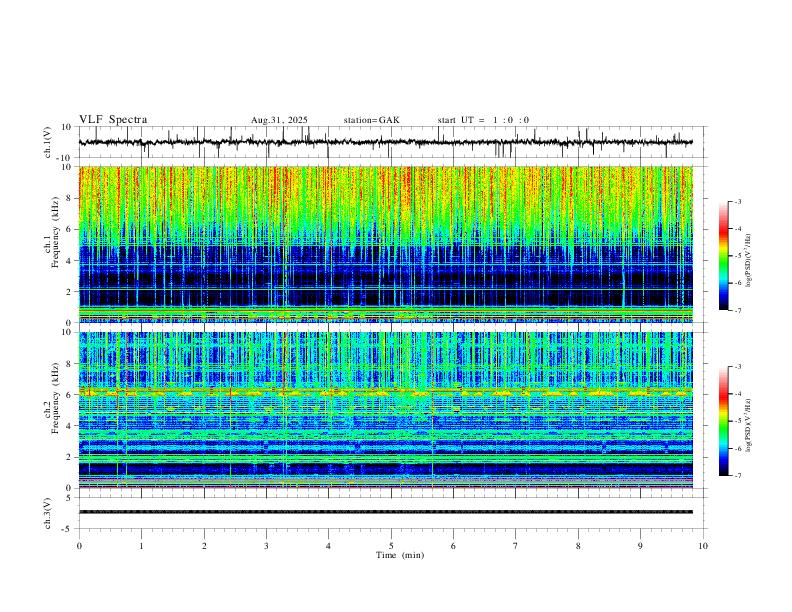Click the "-10" tick on ch.1(V) axis
This screenshot has height=612, width=792.
pos(64,158)
